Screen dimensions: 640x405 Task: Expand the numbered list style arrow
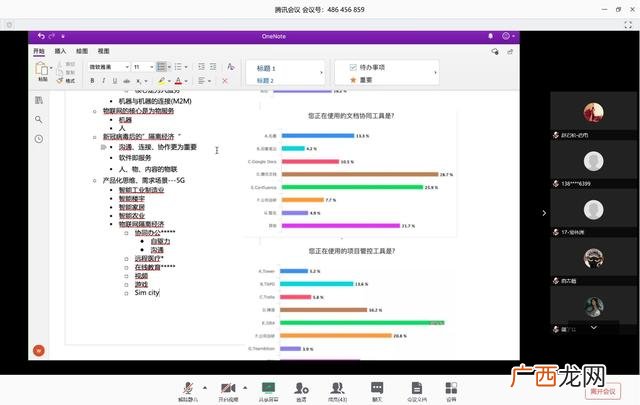[186, 67]
